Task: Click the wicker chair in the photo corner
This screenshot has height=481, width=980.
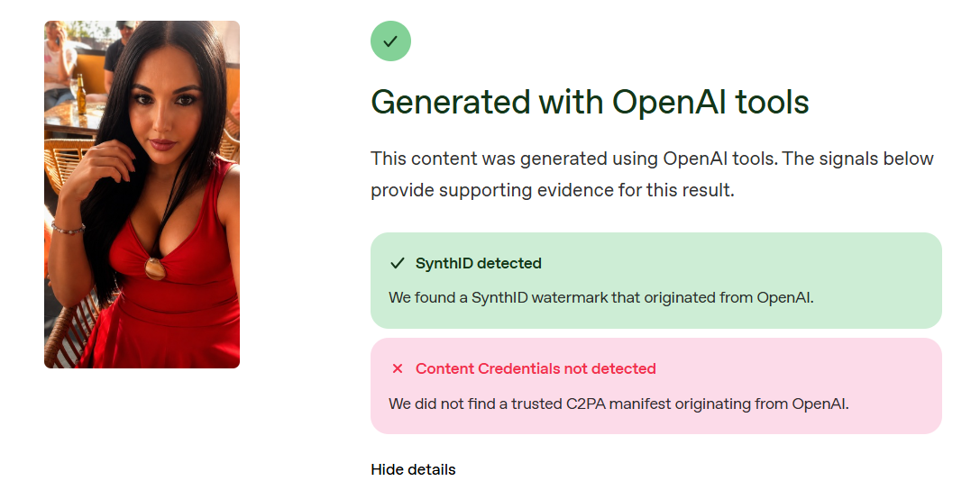Action: coord(67,331)
